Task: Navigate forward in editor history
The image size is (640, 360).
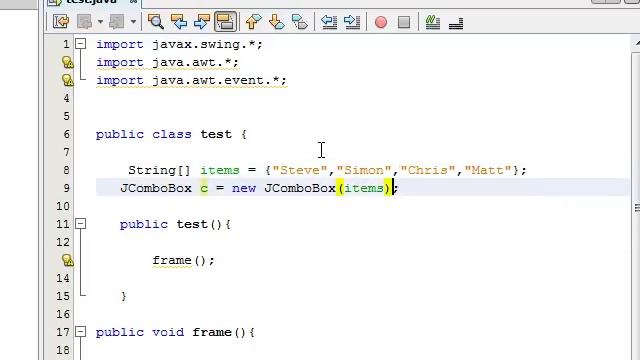Action: (x=116, y=22)
